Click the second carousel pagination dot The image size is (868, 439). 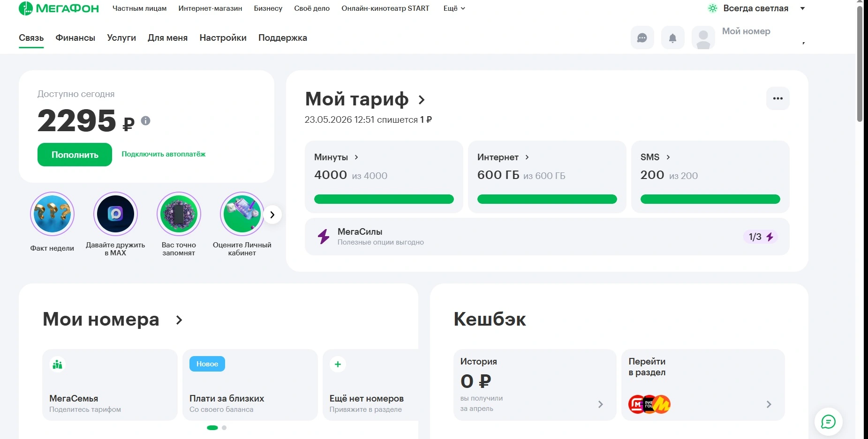(224, 428)
